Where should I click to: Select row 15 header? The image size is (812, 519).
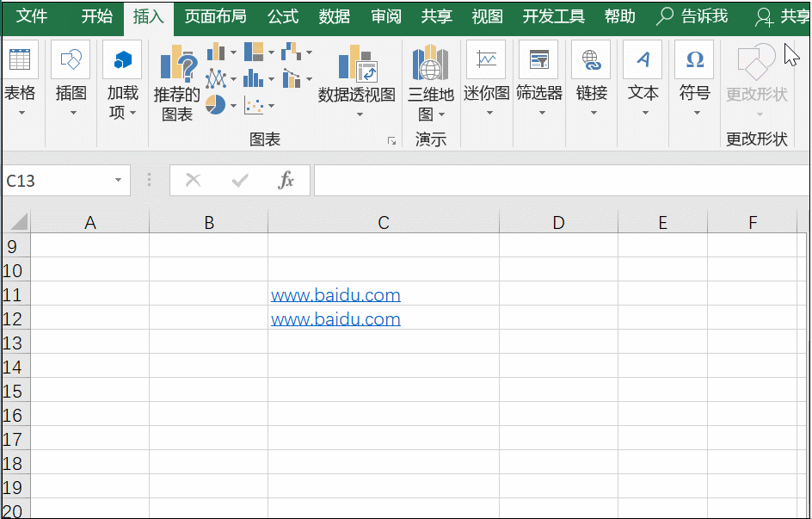[x=15, y=391]
